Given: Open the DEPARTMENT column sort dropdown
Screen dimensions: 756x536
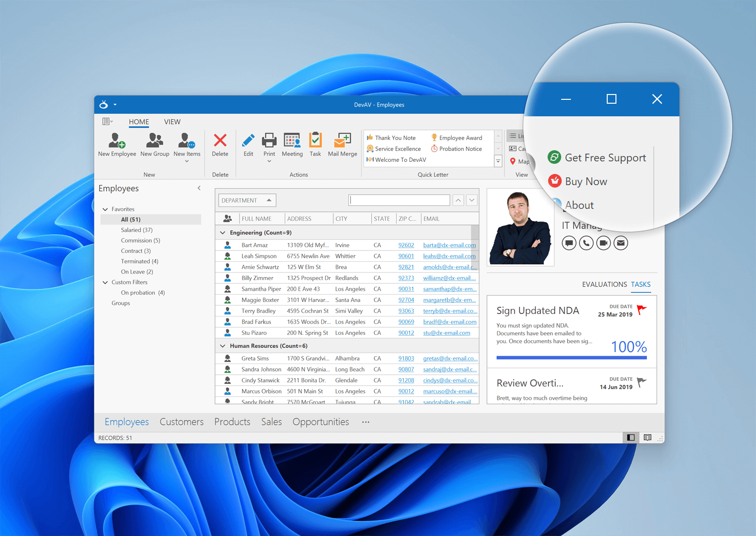Looking at the screenshot, I should (x=268, y=200).
